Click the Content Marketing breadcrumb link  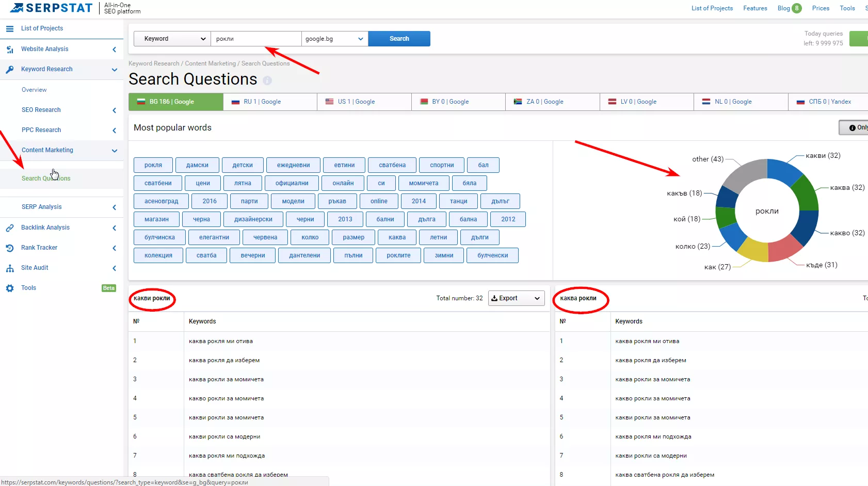210,63
